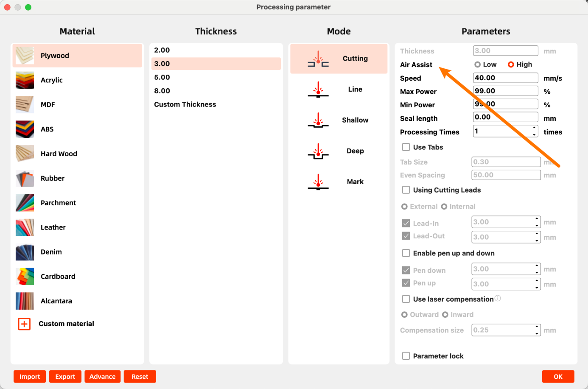
Task: Open the Advance settings button
Action: (x=102, y=377)
